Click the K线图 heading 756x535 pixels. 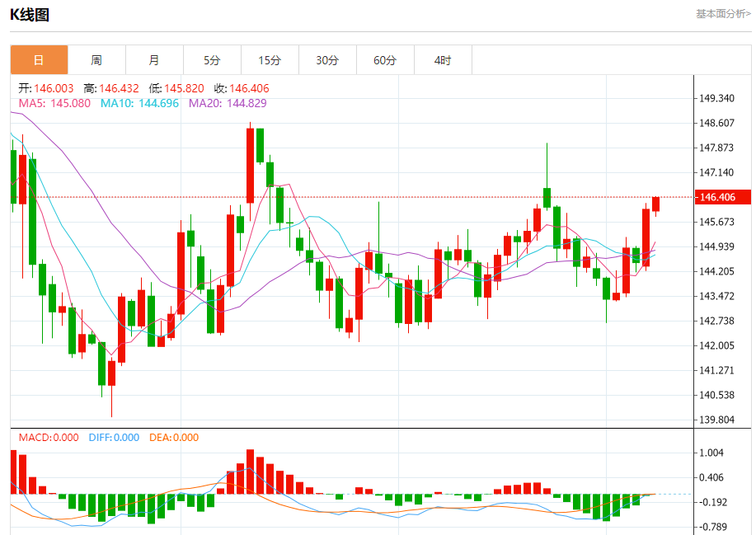tap(30, 15)
